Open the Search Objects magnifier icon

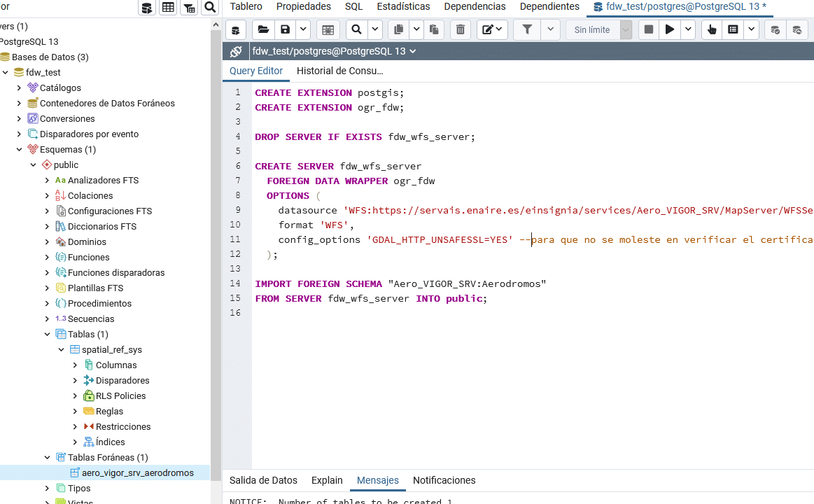click(209, 7)
